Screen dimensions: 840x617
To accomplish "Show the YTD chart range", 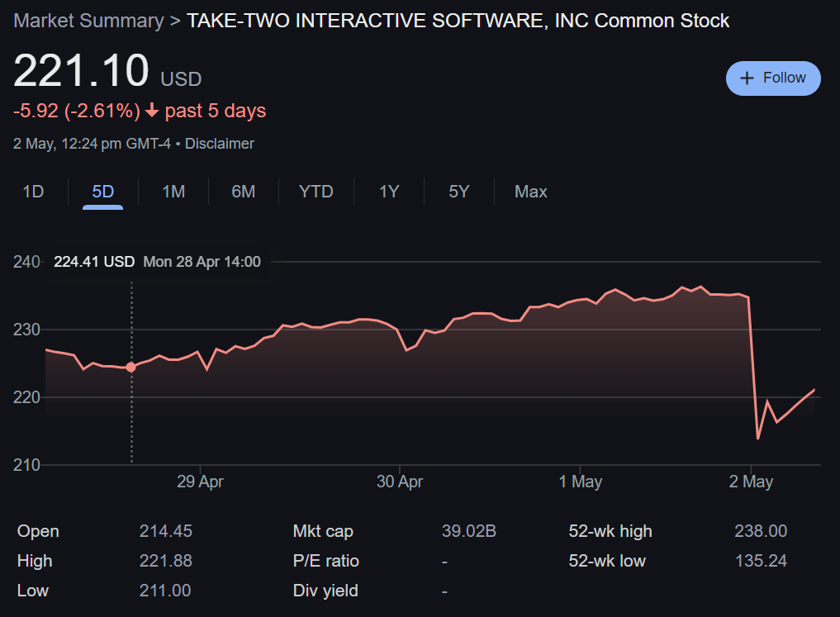I will pos(316,192).
